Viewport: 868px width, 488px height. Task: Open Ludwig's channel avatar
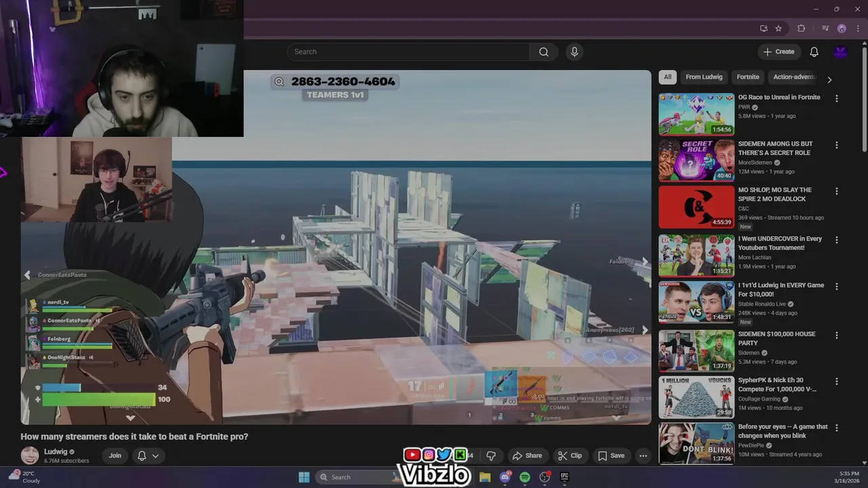pos(30,455)
